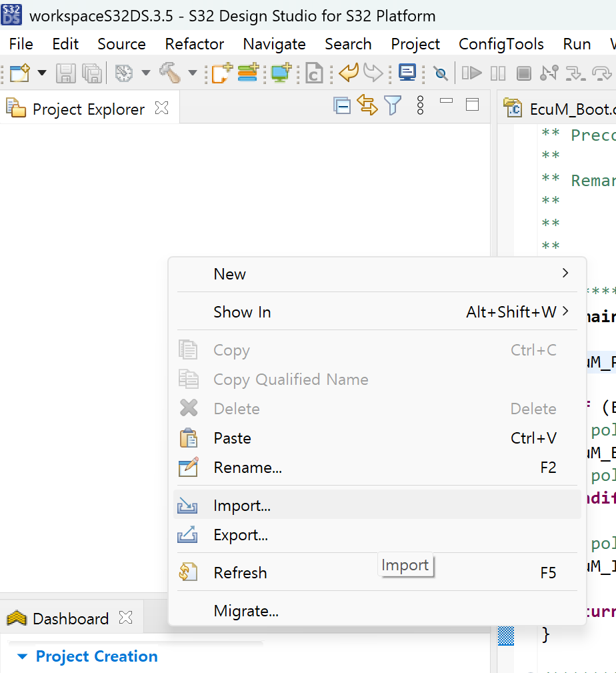Click the Resume debug icon
Screen dimensions: 616x673
[471, 73]
